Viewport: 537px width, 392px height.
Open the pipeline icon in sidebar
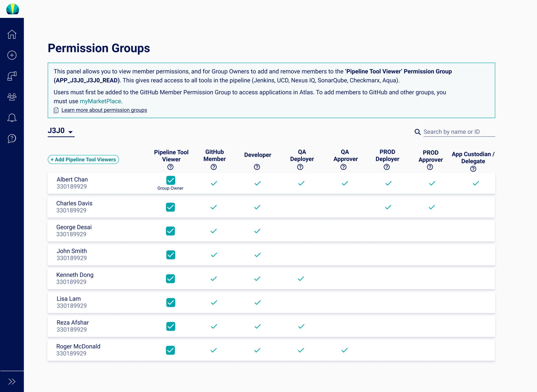[12, 76]
